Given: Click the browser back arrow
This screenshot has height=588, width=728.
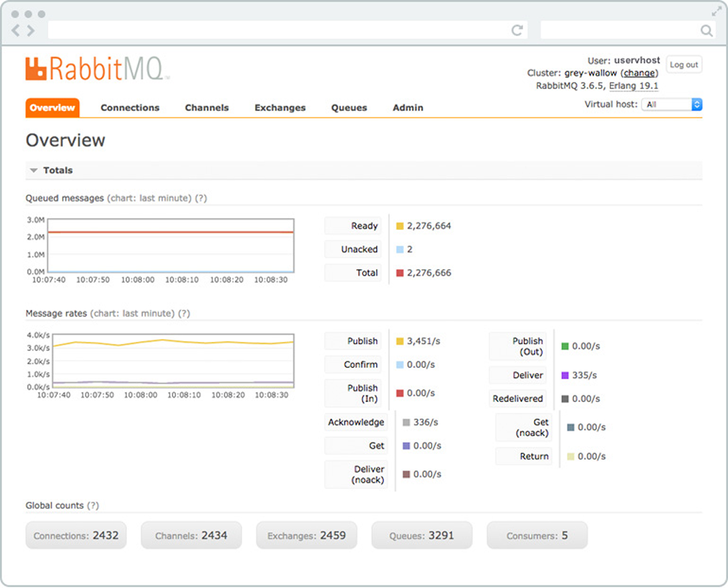Looking at the screenshot, I should 16,30.
